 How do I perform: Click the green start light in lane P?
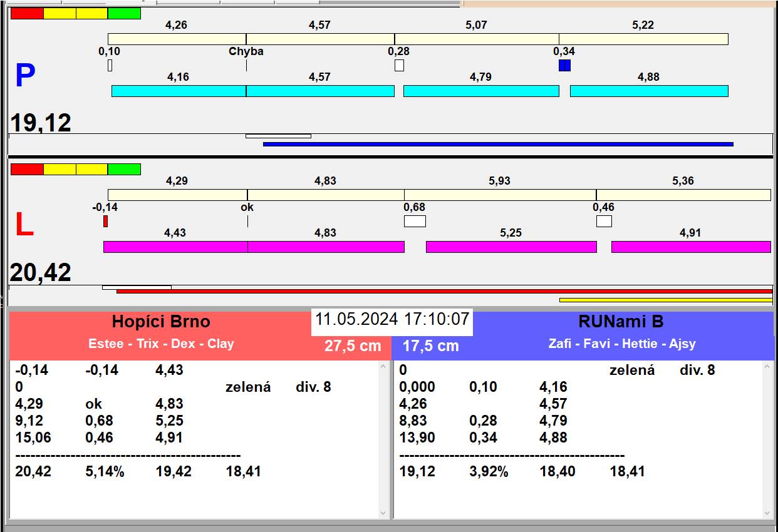tap(124, 13)
